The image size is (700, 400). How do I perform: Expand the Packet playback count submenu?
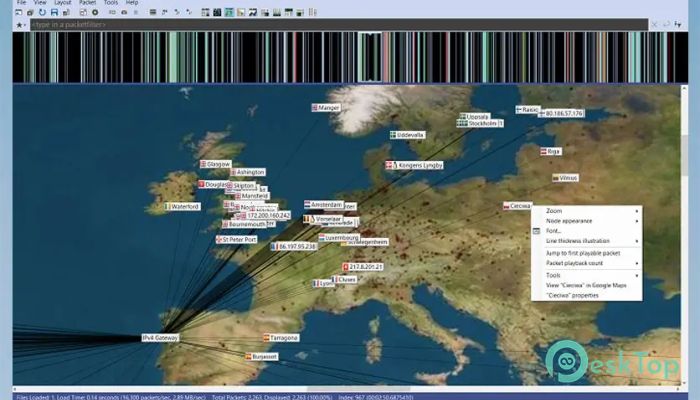[587, 263]
